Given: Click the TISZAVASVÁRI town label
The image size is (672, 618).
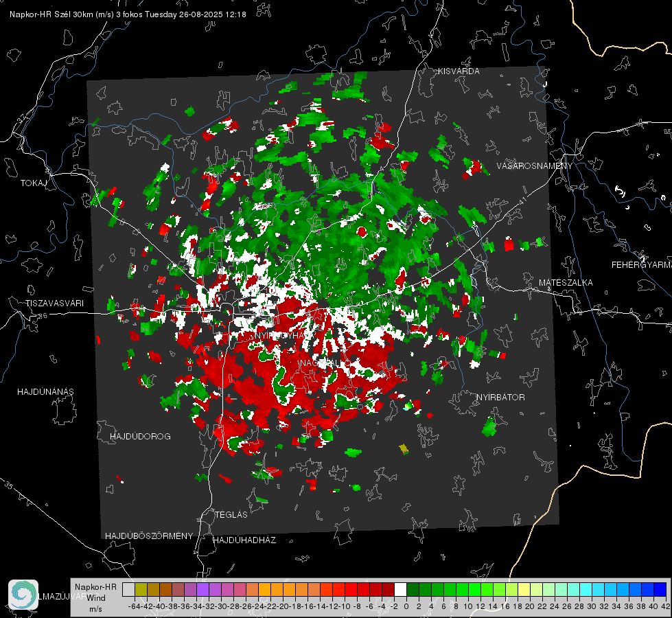Looking at the screenshot, I should [54, 304].
